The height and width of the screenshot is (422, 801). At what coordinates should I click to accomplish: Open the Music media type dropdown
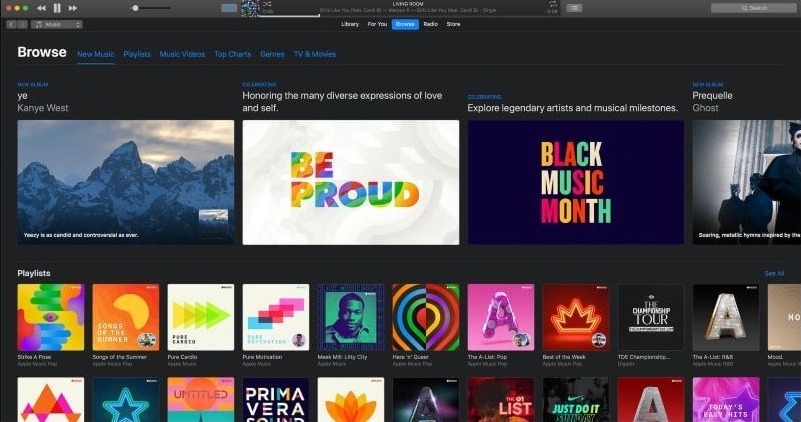[x=57, y=25]
